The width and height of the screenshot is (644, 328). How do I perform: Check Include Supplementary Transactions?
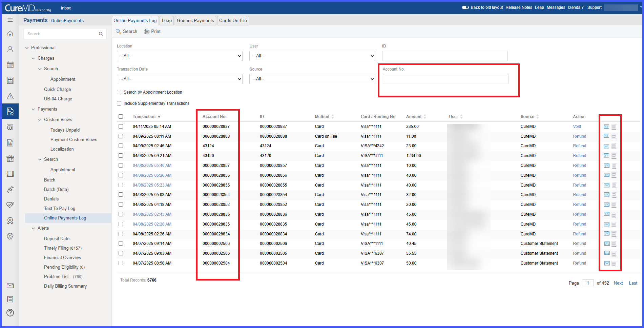pos(119,103)
